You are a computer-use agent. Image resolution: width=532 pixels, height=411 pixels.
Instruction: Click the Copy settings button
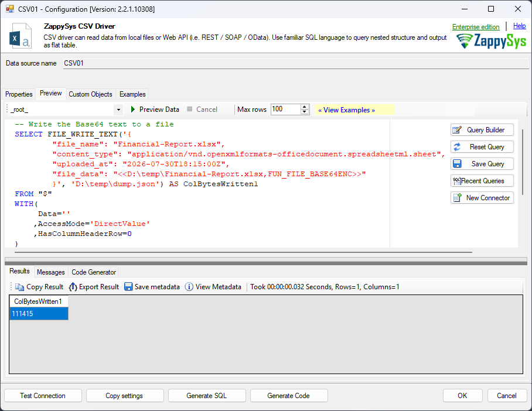pyautogui.click(x=125, y=396)
